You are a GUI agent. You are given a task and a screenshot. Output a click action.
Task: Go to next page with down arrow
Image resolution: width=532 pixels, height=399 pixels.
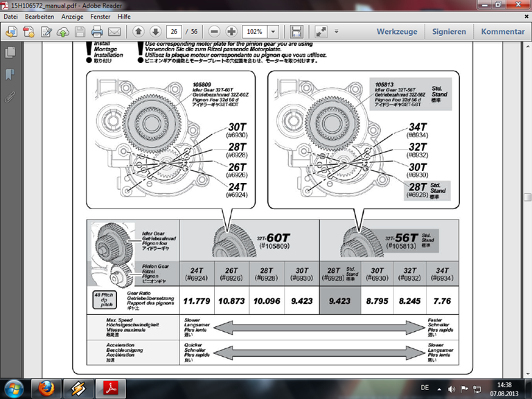pos(155,31)
